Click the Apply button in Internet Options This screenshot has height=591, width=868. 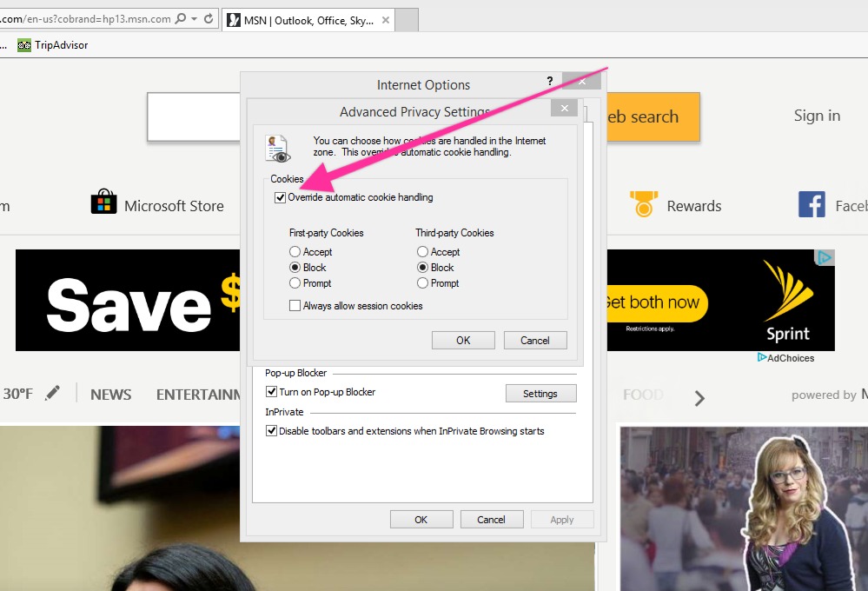click(562, 520)
